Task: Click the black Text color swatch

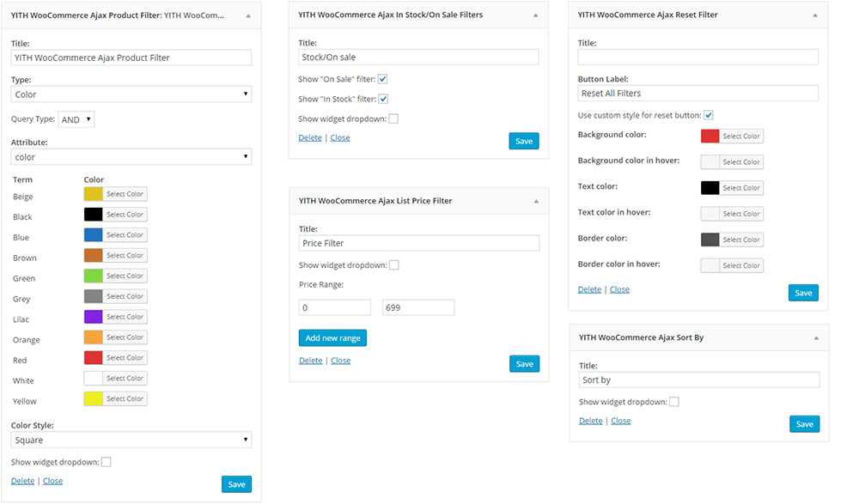Action: coord(710,188)
